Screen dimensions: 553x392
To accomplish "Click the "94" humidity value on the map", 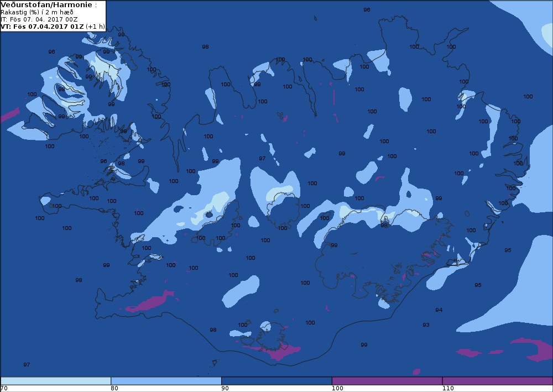I will pos(439,310).
